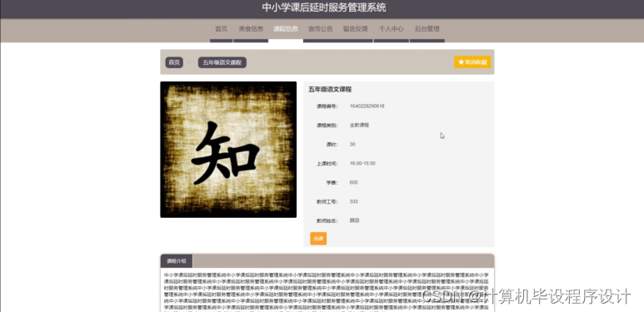Open the 首页 navigation menu item
This screenshot has height=312, width=644.
(x=221, y=28)
